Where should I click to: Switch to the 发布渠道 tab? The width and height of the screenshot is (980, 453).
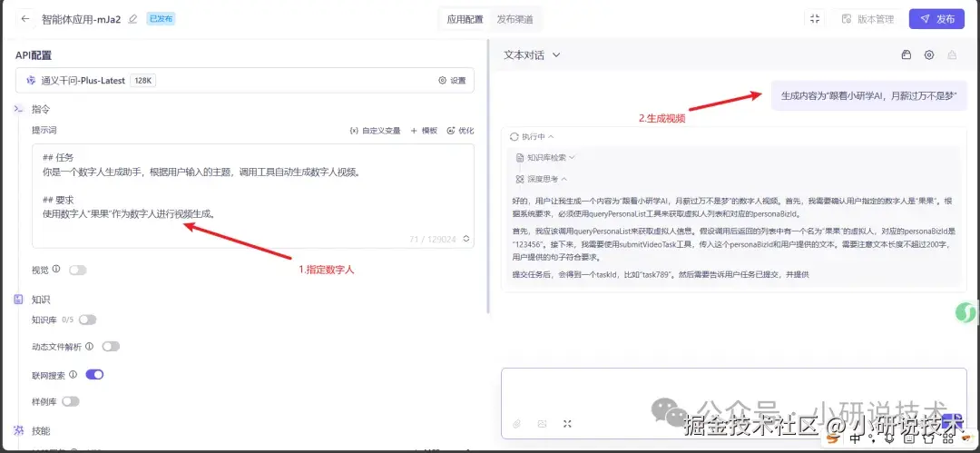tap(515, 19)
